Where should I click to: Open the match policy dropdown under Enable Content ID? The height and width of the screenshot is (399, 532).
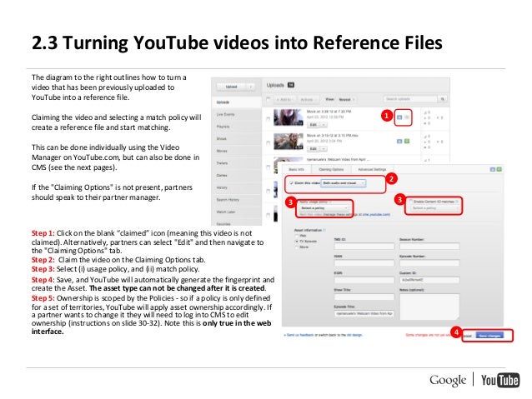(434, 207)
